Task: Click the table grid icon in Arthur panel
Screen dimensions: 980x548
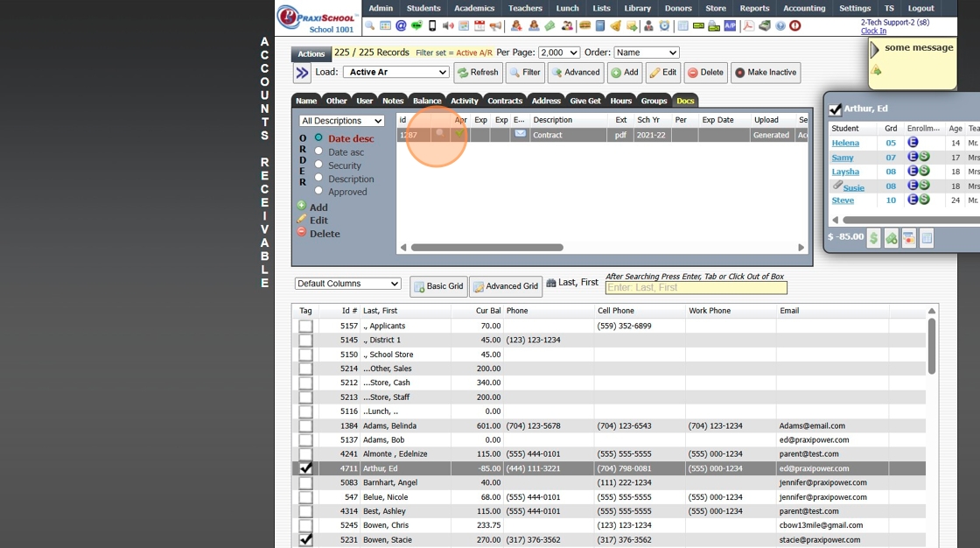Action: pos(927,238)
